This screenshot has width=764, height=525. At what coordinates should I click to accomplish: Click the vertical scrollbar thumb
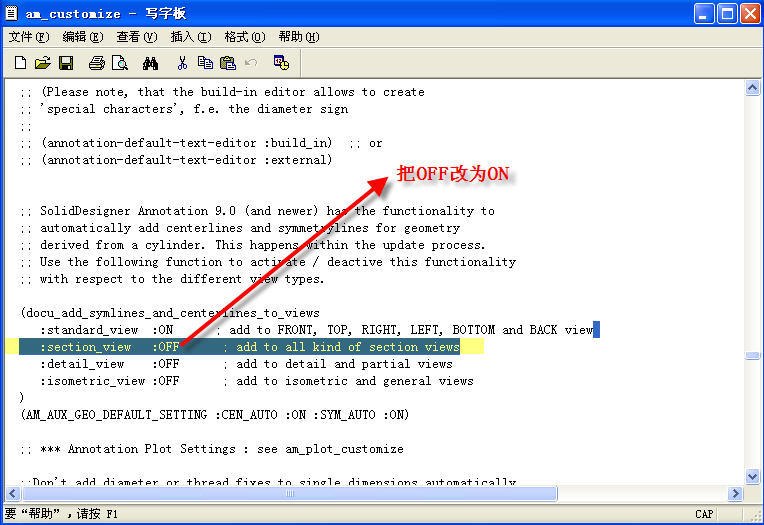pyautogui.click(x=752, y=355)
